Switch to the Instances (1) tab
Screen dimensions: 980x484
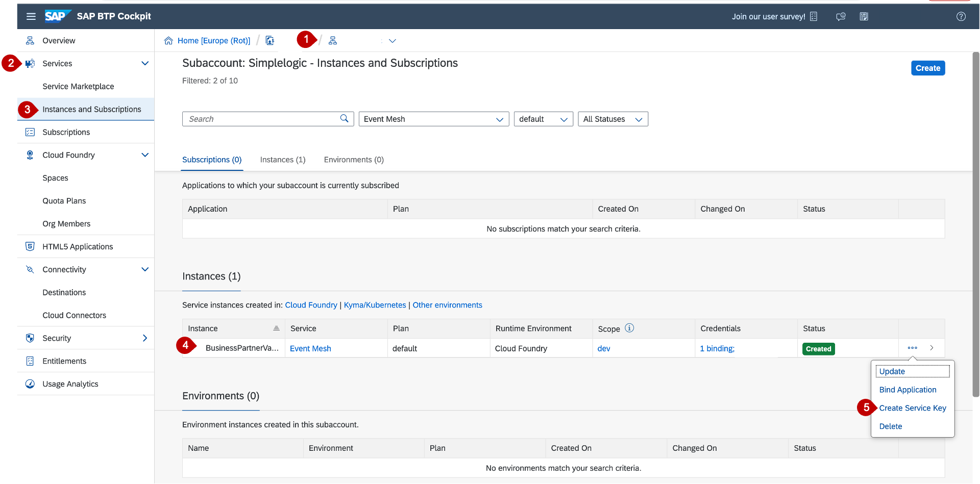tap(283, 160)
